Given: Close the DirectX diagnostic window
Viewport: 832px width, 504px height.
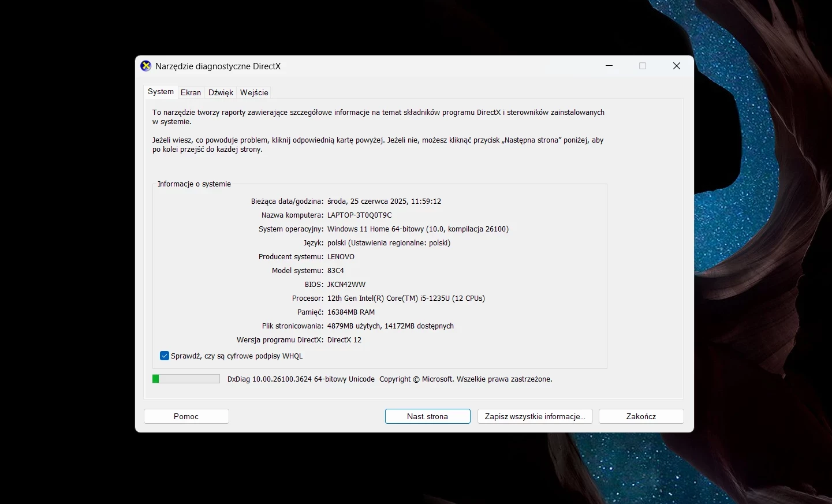Looking at the screenshot, I should [x=677, y=66].
